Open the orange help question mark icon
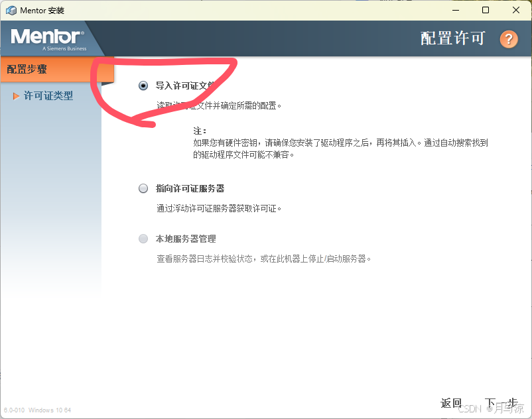532x419 pixels. click(x=509, y=39)
